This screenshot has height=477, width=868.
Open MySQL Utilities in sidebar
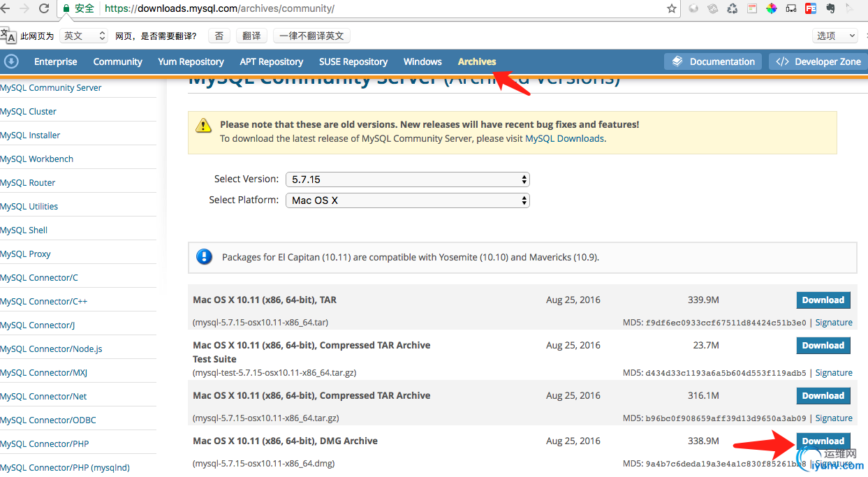pos(29,207)
